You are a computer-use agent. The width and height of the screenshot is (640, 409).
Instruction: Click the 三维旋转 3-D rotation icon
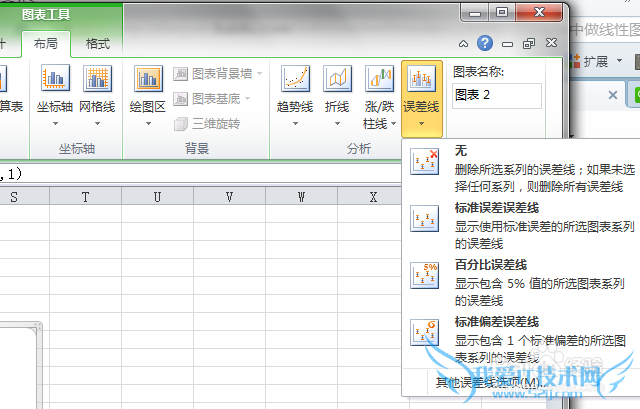tap(180, 124)
